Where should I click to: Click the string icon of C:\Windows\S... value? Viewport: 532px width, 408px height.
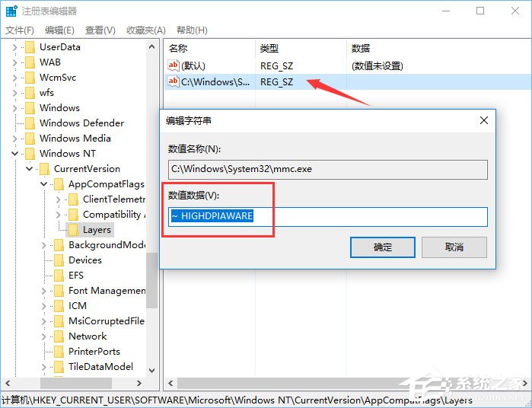pyautogui.click(x=174, y=81)
